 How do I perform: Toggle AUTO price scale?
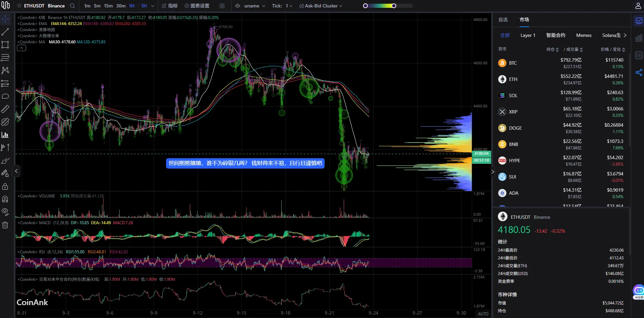483,314
